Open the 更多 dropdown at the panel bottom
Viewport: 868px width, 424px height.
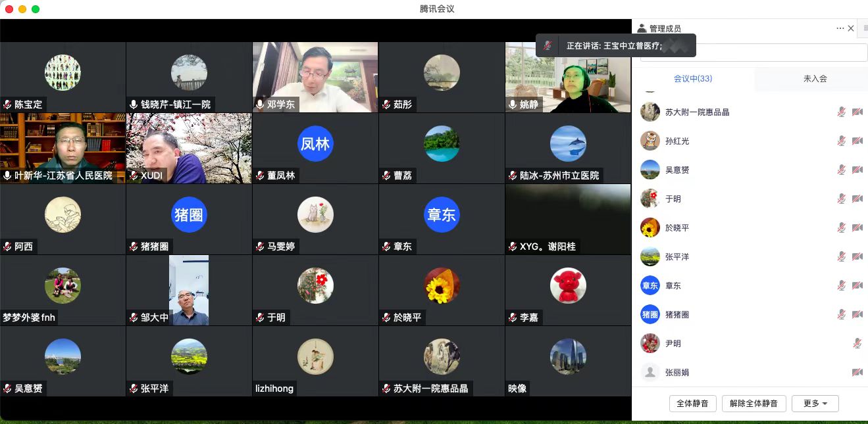tap(815, 403)
